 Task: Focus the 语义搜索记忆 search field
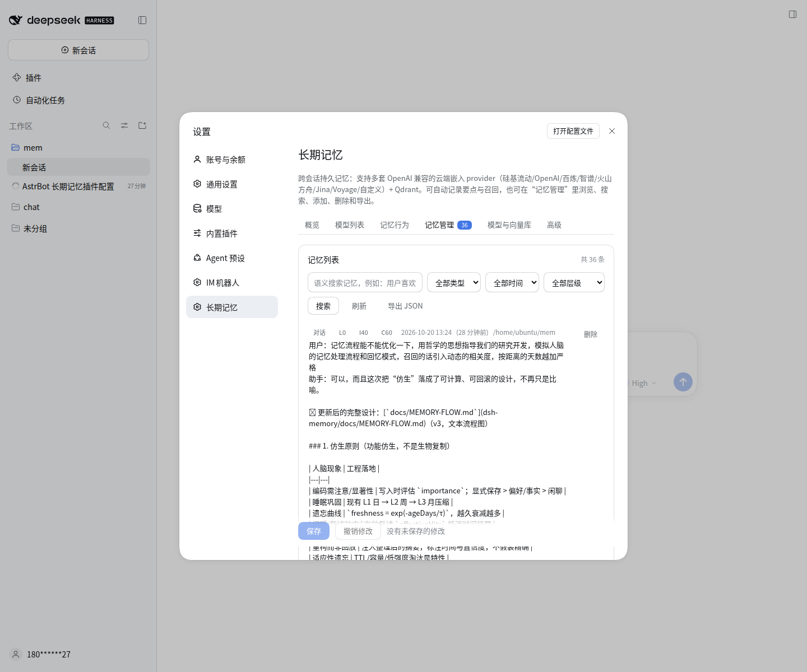pos(365,283)
